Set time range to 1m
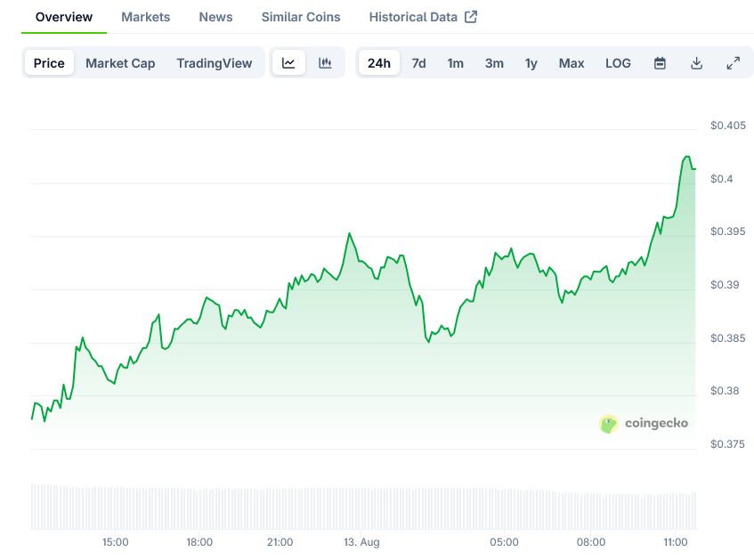This screenshot has width=754, height=560. [x=455, y=63]
